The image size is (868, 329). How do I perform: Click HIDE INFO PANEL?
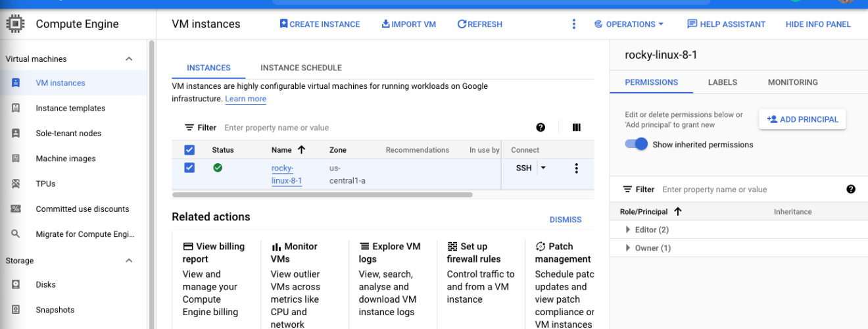(818, 24)
